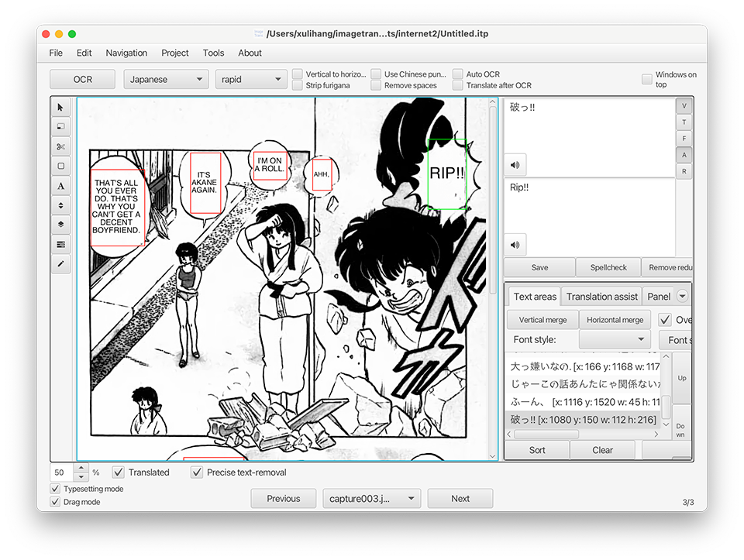Screen dimensions: 744x560
Task: Toggle the Strip furigana option
Action: click(298, 86)
